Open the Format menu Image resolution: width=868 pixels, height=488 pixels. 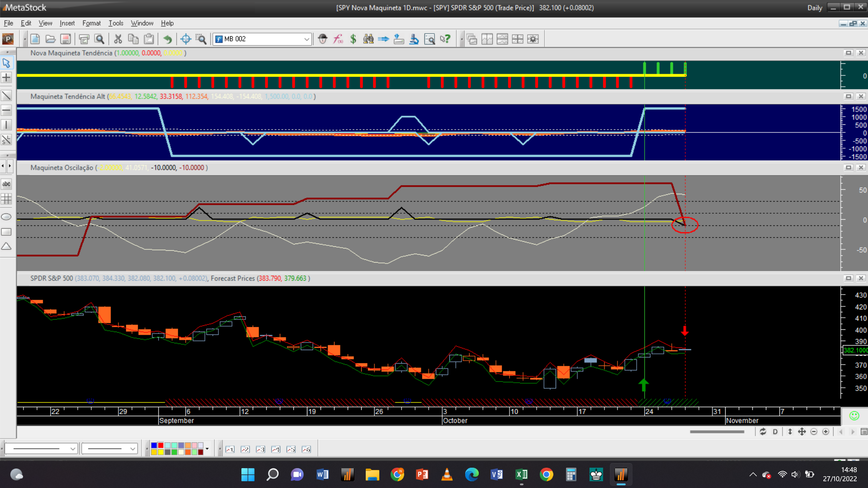click(x=91, y=23)
